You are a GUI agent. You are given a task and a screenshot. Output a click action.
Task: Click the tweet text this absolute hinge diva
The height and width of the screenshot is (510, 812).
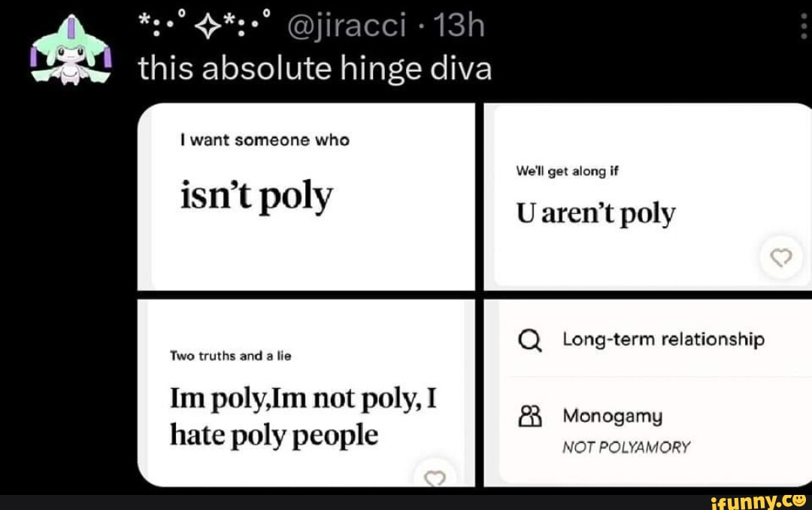(315, 68)
